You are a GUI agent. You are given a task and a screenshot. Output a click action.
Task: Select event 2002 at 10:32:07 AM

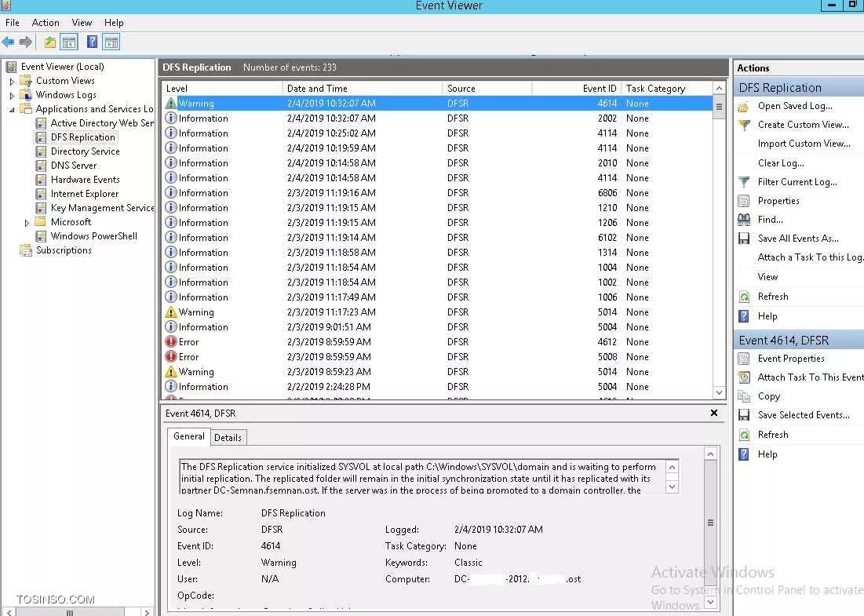click(x=438, y=118)
